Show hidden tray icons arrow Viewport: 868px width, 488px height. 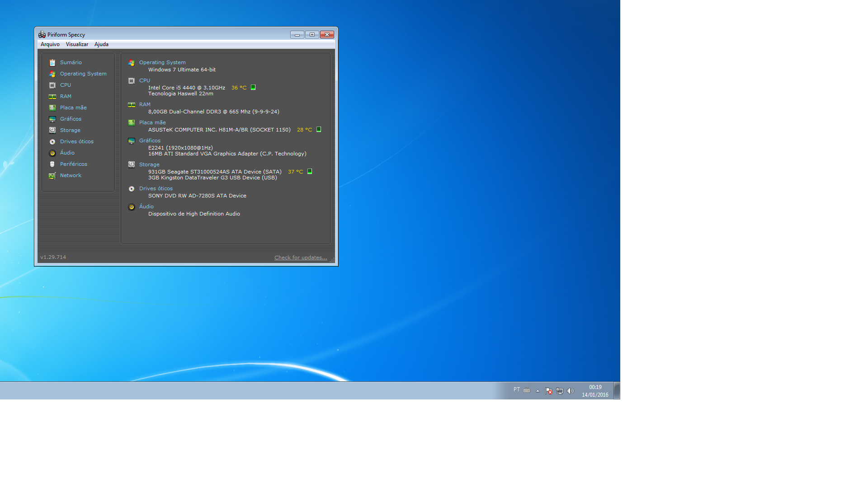(538, 391)
